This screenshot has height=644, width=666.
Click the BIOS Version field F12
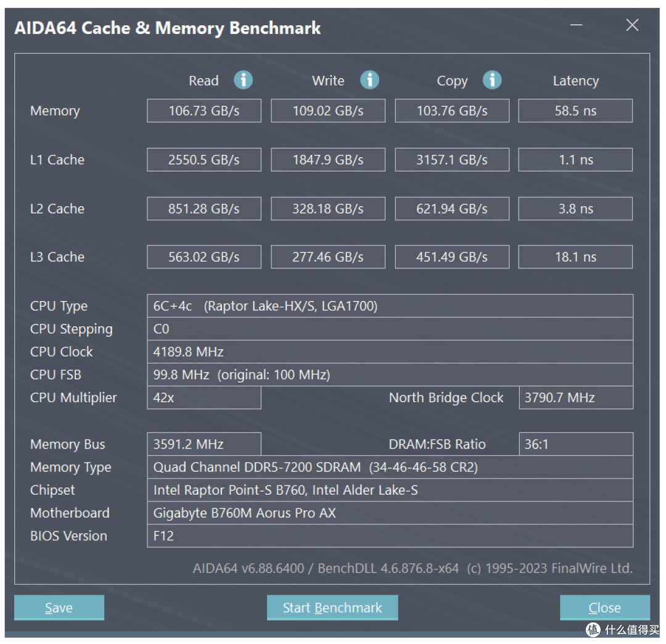pyautogui.click(x=390, y=536)
